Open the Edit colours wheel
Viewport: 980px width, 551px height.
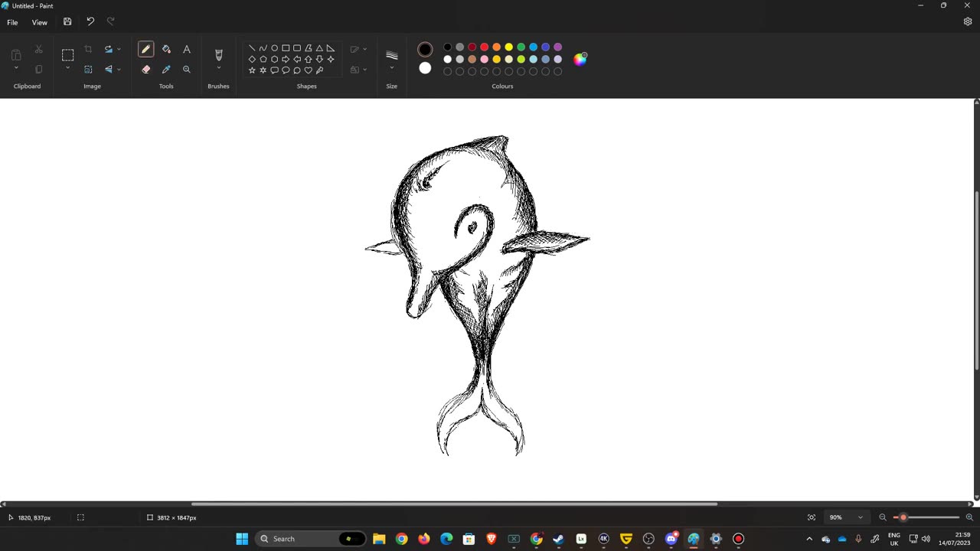tap(580, 59)
